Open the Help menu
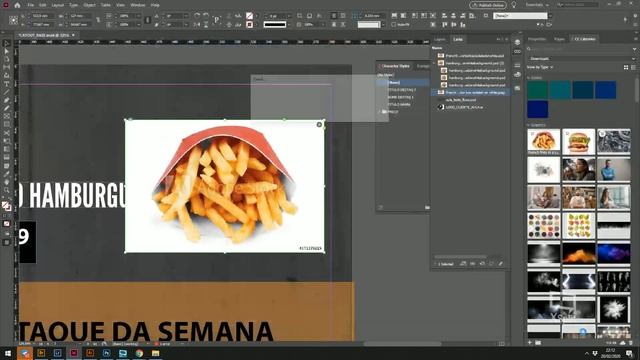This screenshot has width=640, height=360. (x=155, y=5)
